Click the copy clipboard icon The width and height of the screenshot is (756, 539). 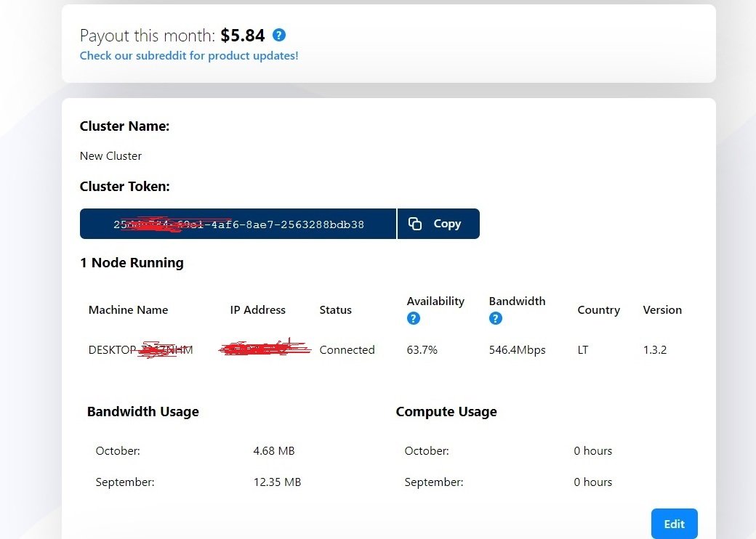(x=415, y=224)
